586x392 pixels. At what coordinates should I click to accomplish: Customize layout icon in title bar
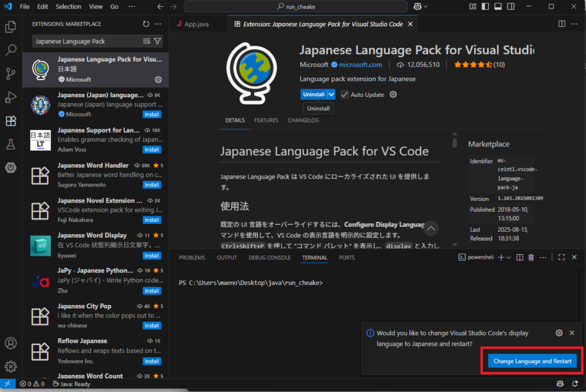pos(473,6)
